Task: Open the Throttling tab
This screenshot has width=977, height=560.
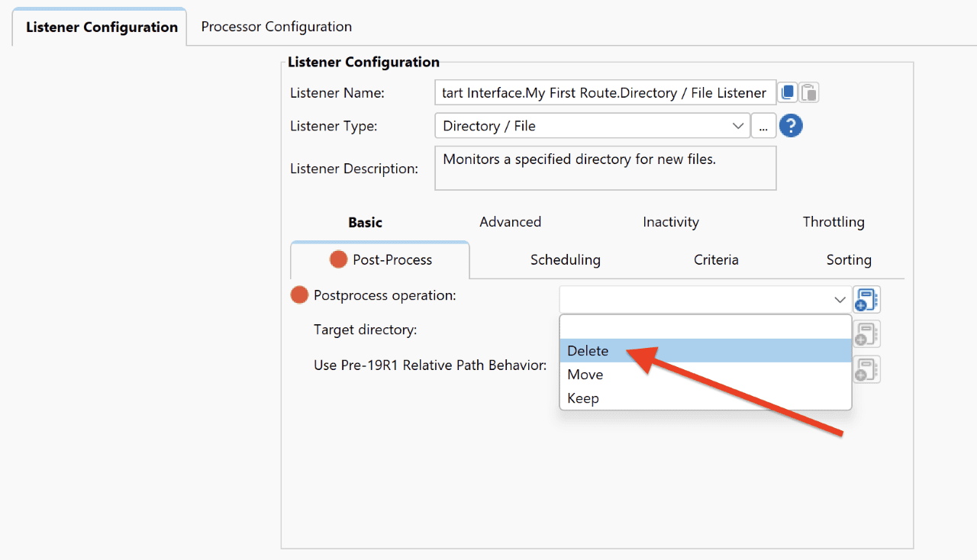Action: pyautogui.click(x=834, y=222)
